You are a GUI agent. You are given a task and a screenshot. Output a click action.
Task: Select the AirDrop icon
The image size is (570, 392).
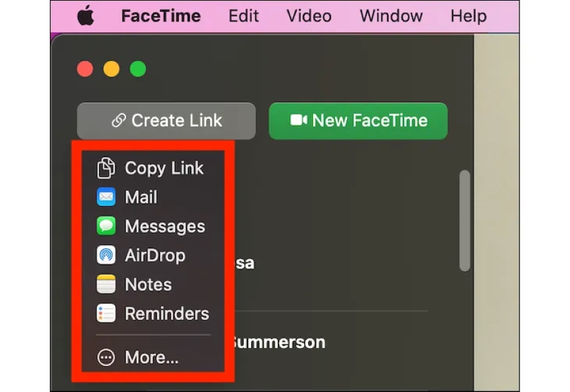tap(108, 255)
